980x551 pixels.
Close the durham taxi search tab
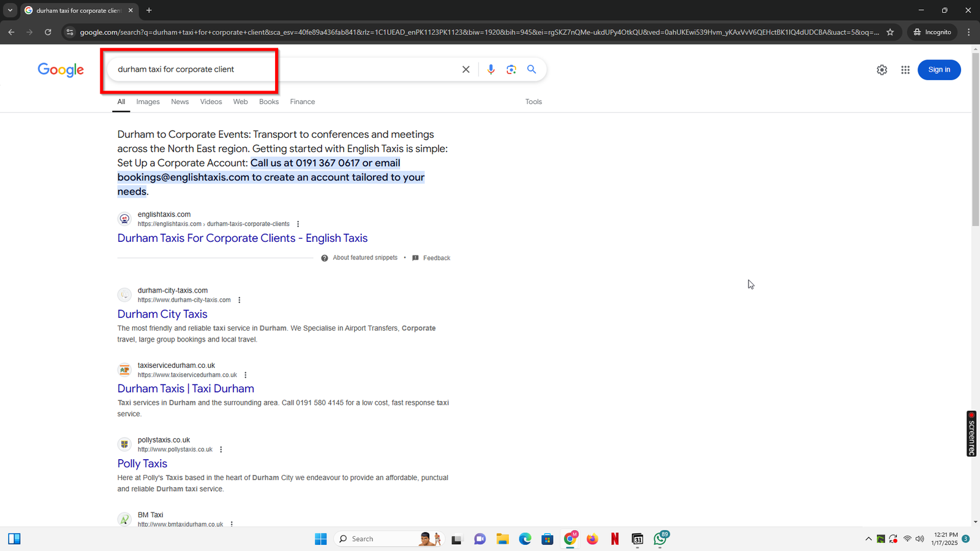(130, 10)
